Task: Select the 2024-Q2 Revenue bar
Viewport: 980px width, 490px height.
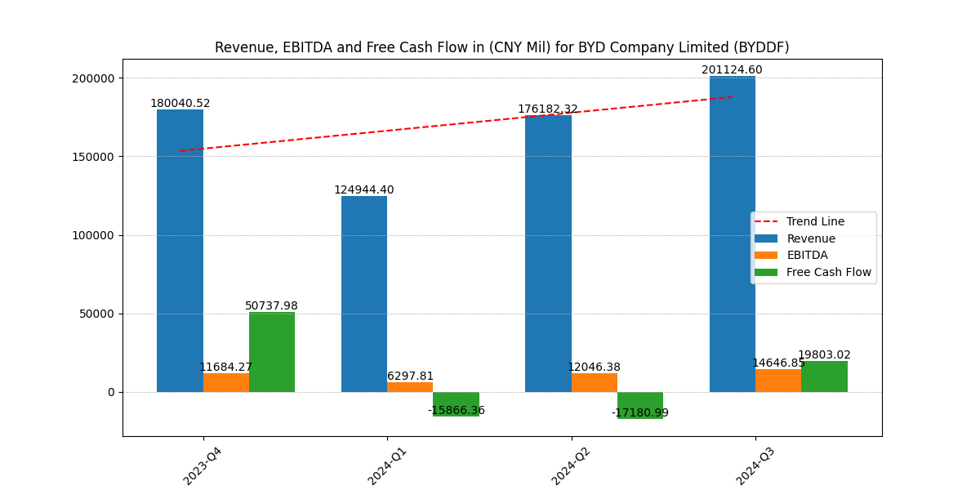Action: tap(550, 253)
